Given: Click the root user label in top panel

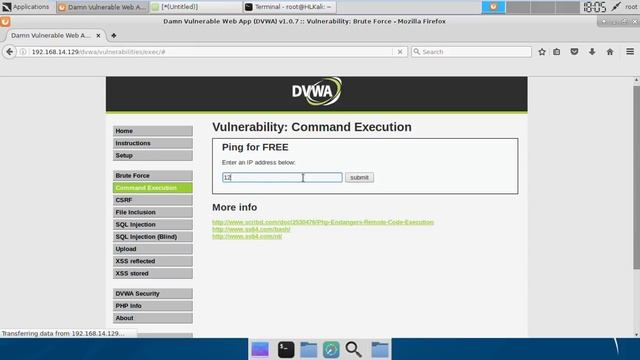Looking at the screenshot, I should 631,7.
